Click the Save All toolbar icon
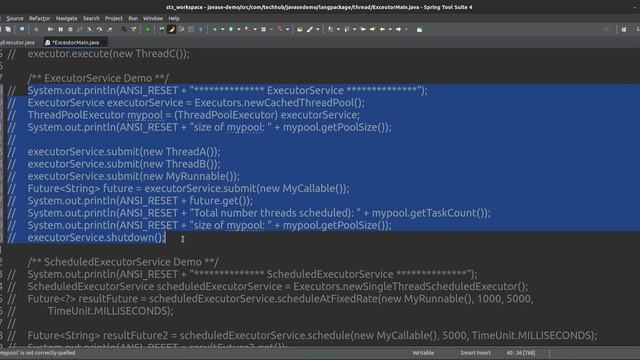The width and height of the screenshot is (640, 360). [8, 29]
